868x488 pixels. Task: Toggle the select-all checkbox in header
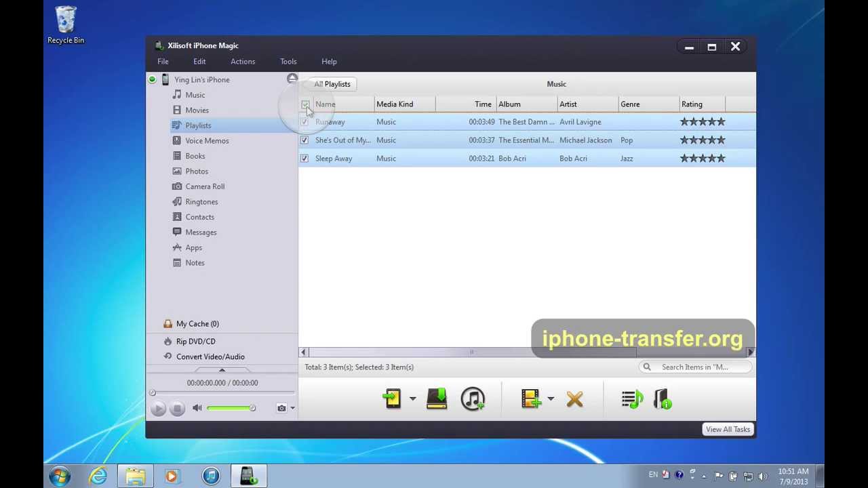pos(305,104)
